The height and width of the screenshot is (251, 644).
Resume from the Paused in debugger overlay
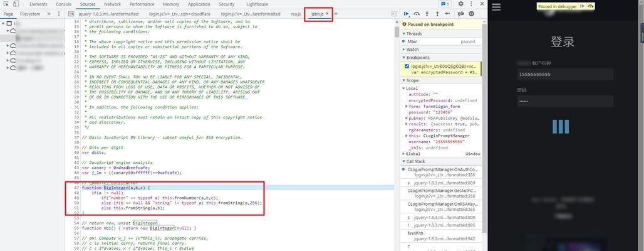(x=582, y=6)
